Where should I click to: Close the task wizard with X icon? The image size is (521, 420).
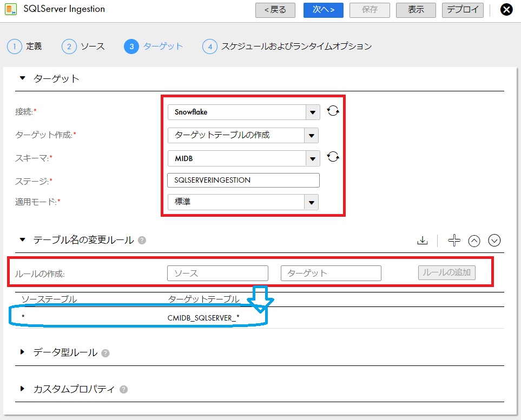pos(506,10)
